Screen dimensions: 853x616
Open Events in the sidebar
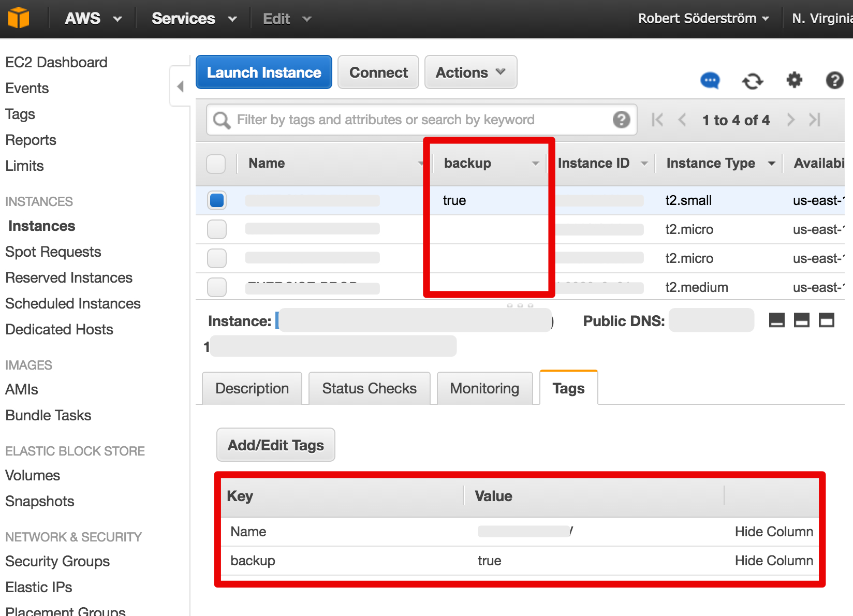[x=27, y=88]
